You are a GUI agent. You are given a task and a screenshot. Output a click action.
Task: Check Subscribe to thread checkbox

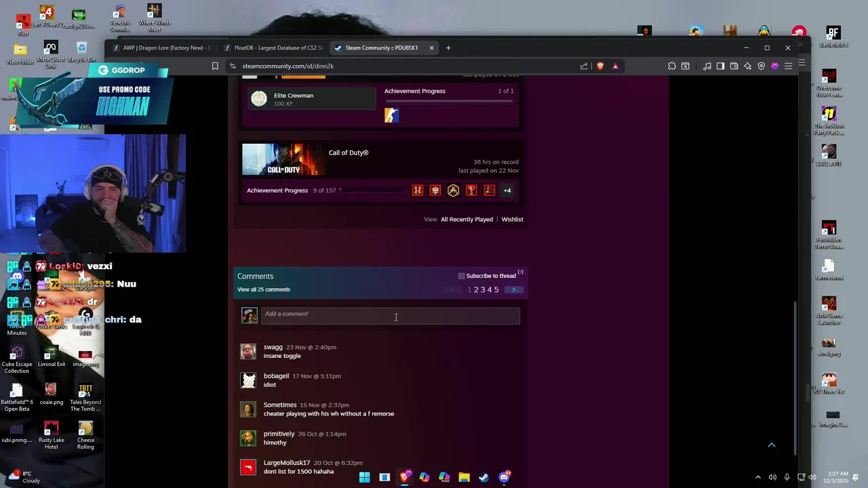tap(462, 276)
